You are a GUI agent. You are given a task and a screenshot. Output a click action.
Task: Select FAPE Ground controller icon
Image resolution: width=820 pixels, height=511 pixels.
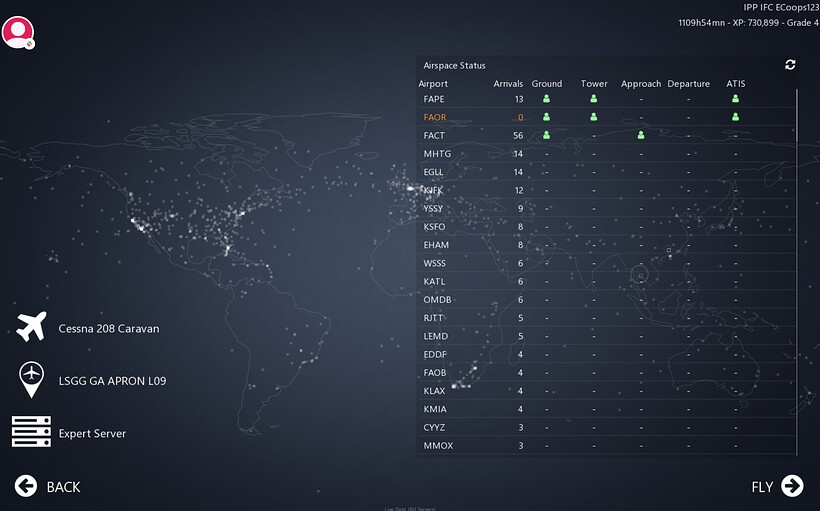(x=546, y=99)
